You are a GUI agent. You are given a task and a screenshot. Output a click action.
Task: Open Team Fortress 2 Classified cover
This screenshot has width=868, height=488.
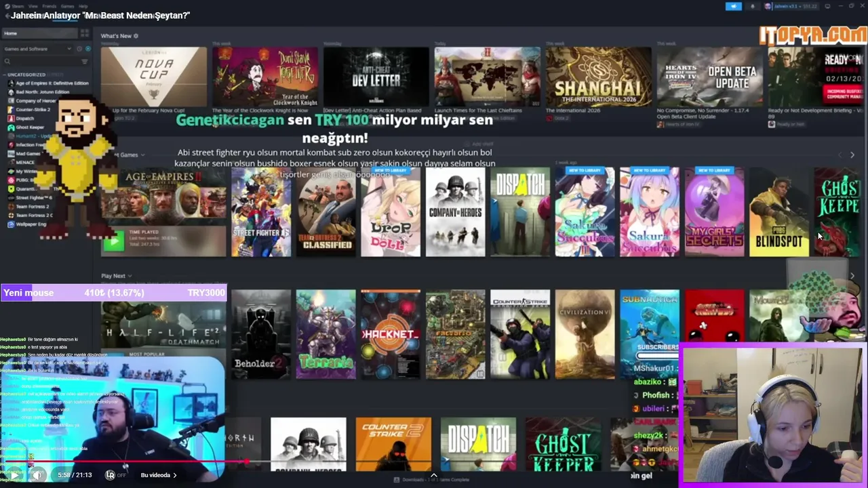(x=325, y=212)
